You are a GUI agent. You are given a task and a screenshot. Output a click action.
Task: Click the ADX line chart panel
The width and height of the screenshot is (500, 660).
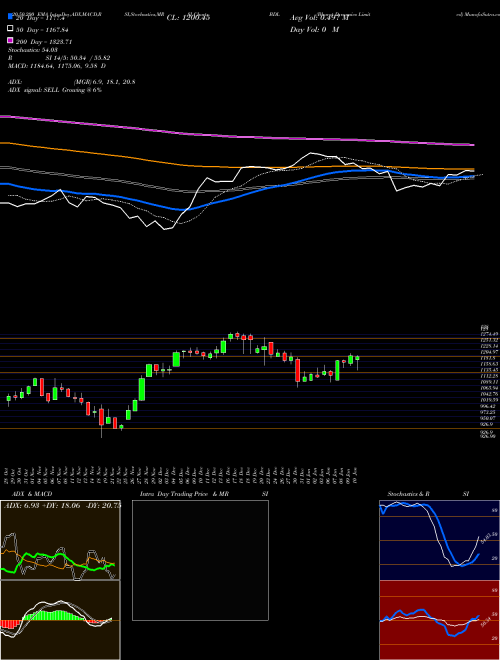tap(60, 540)
